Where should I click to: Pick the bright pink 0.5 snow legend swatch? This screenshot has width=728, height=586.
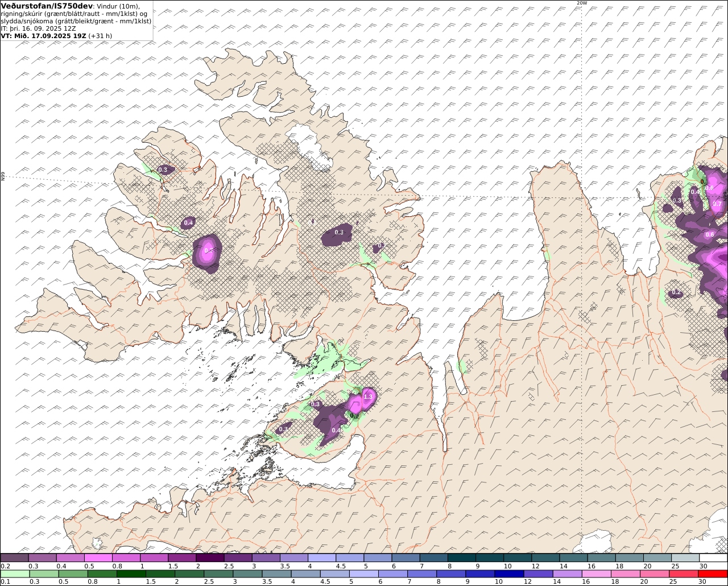(98, 558)
